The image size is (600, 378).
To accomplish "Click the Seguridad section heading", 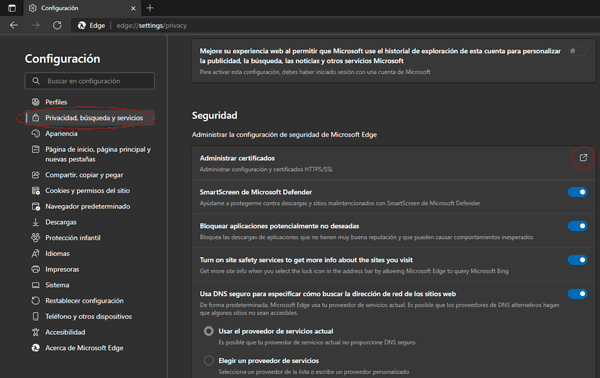I will [214, 116].
